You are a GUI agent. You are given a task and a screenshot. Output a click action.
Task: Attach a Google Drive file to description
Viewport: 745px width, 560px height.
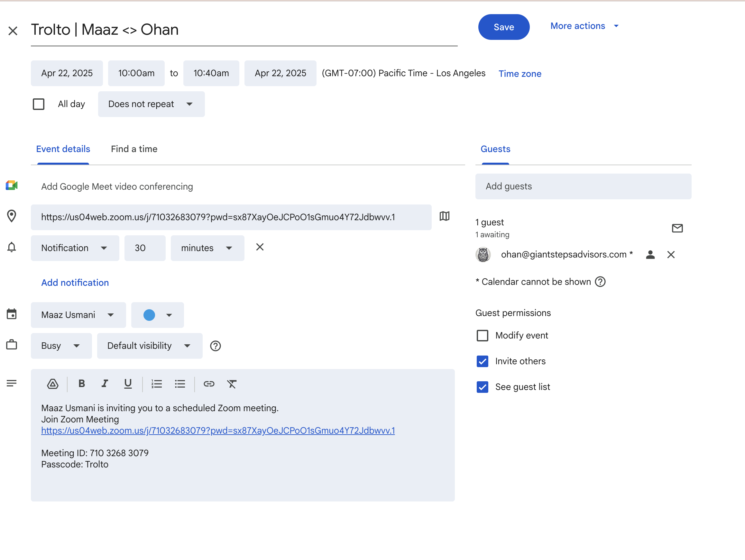pyautogui.click(x=52, y=384)
